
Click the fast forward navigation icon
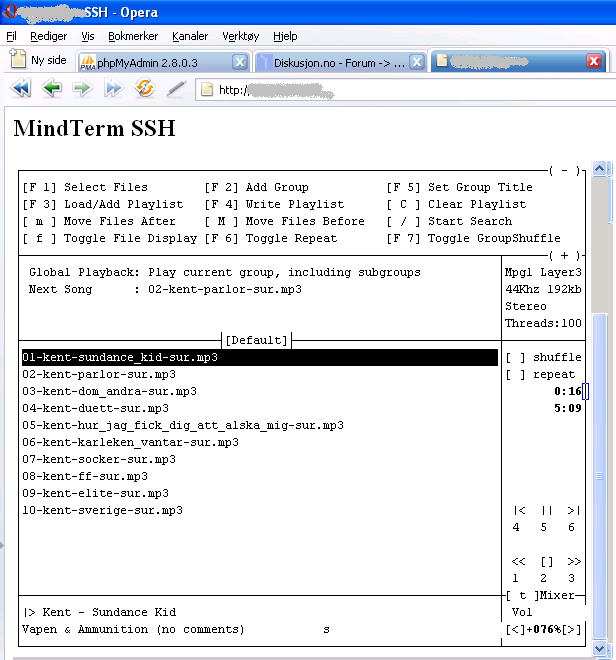114,89
